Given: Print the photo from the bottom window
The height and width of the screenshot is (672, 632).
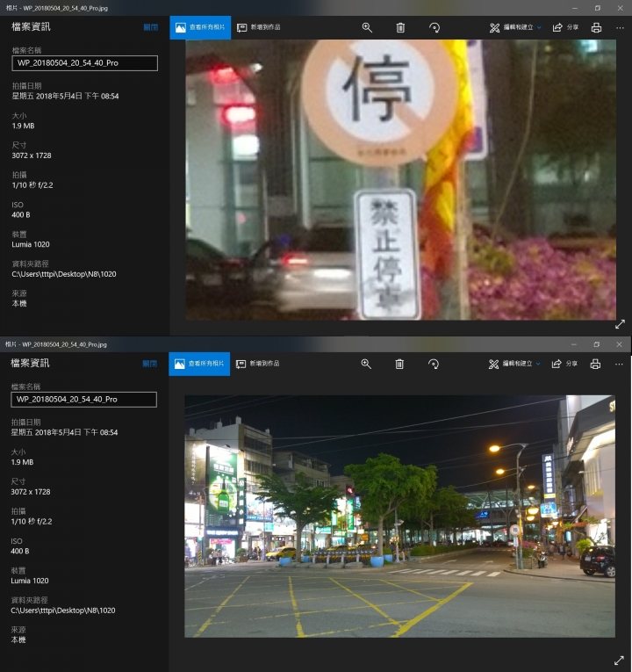Looking at the screenshot, I should [x=595, y=364].
